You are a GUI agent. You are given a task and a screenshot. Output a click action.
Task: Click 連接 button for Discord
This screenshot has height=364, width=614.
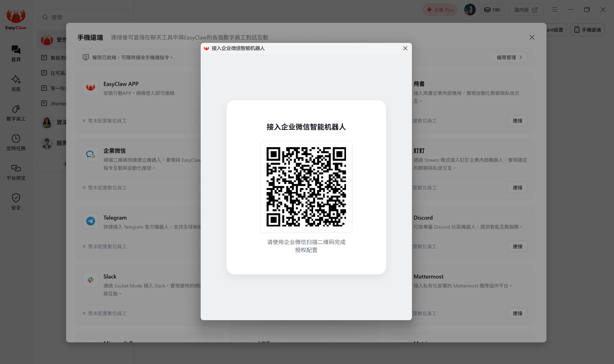pos(518,246)
